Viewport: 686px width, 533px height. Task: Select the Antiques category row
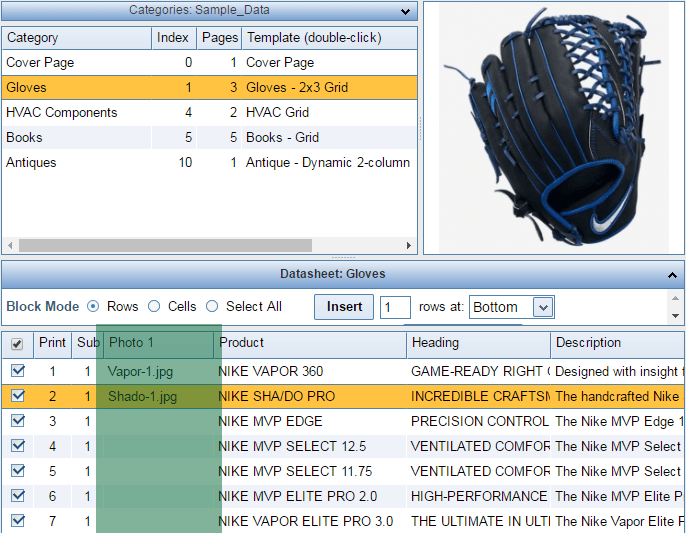[209, 162]
